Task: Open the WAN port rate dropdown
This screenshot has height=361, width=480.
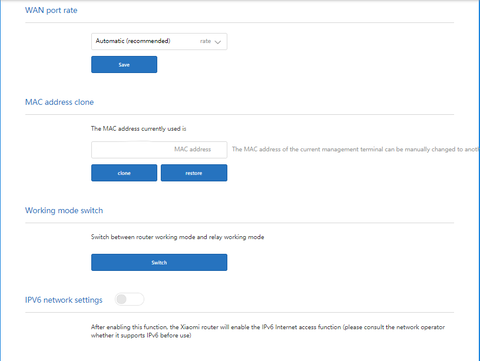Action: click(159, 41)
